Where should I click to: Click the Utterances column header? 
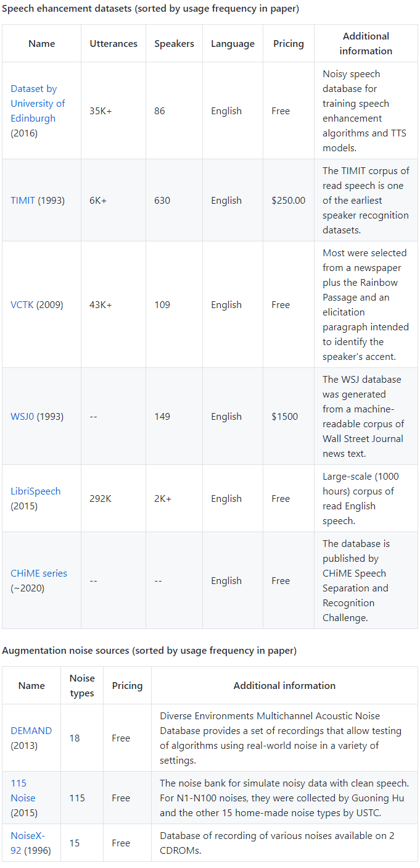click(x=113, y=44)
